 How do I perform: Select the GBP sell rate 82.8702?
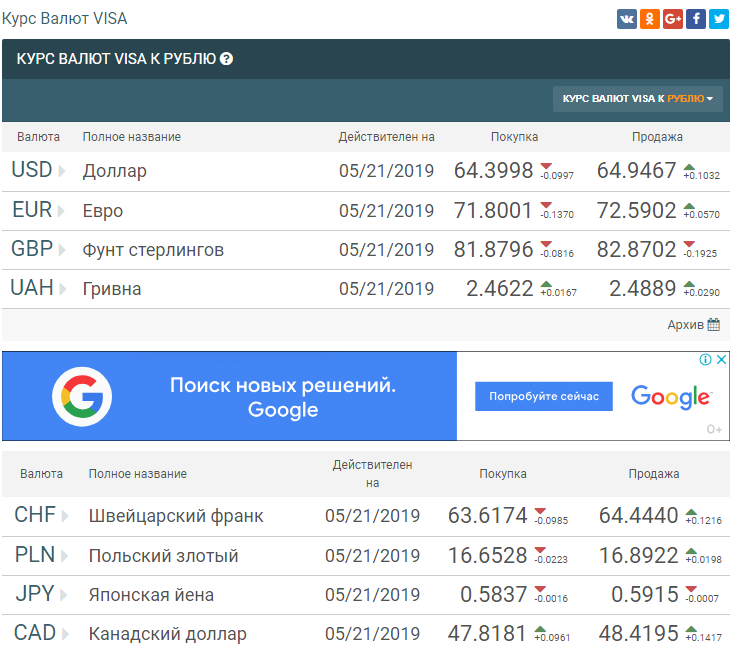click(x=636, y=250)
